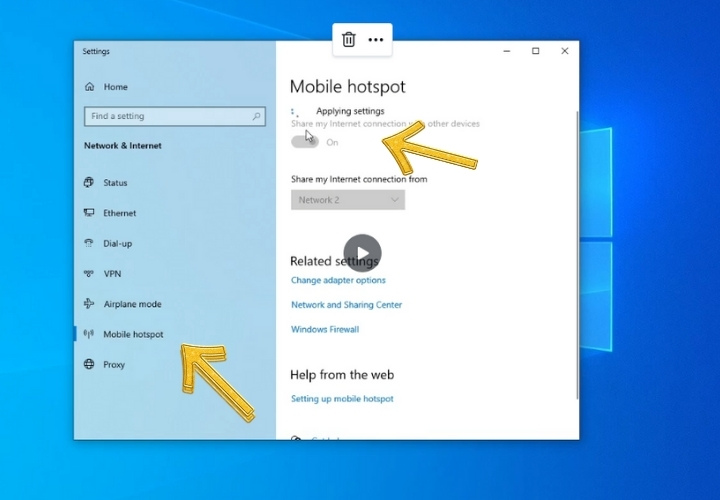The image size is (720, 500).
Task: Select the Airplane mode icon
Action: (x=90, y=304)
